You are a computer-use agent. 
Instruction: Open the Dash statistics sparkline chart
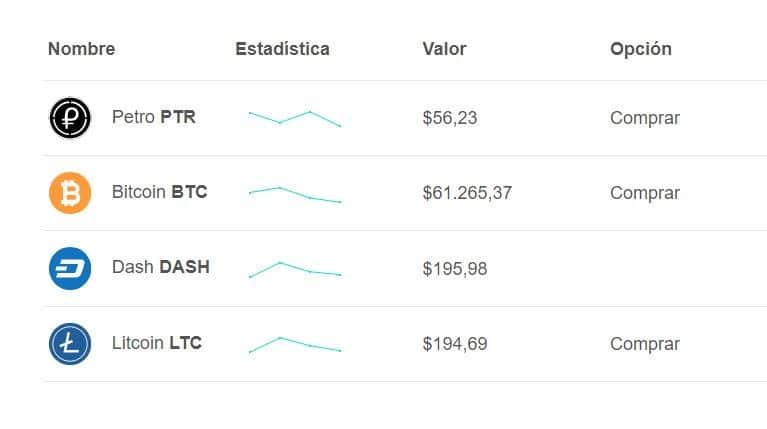point(295,270)
